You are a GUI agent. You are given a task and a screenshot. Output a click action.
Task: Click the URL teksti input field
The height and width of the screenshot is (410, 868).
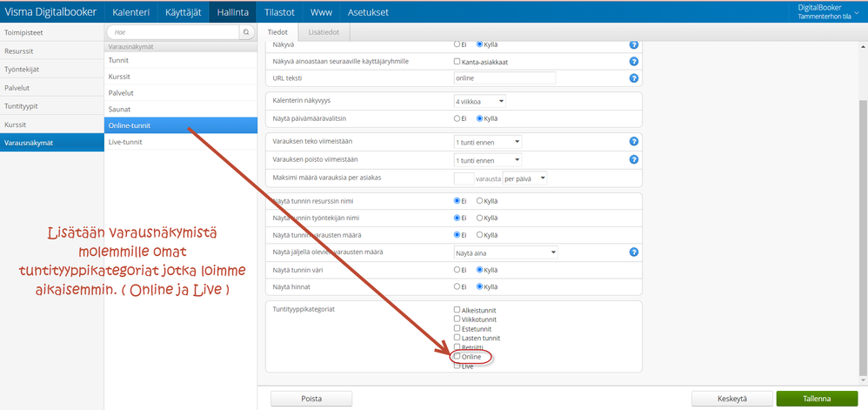504,78
